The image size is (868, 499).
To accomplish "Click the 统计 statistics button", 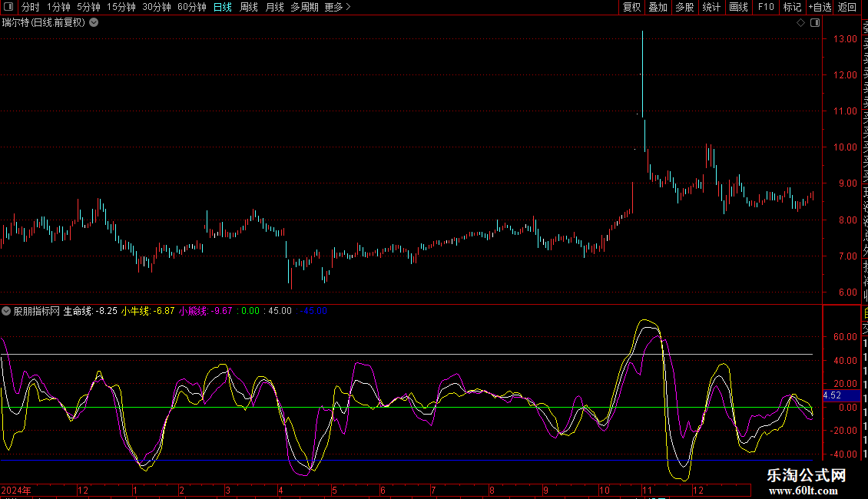I will [711, 7].
